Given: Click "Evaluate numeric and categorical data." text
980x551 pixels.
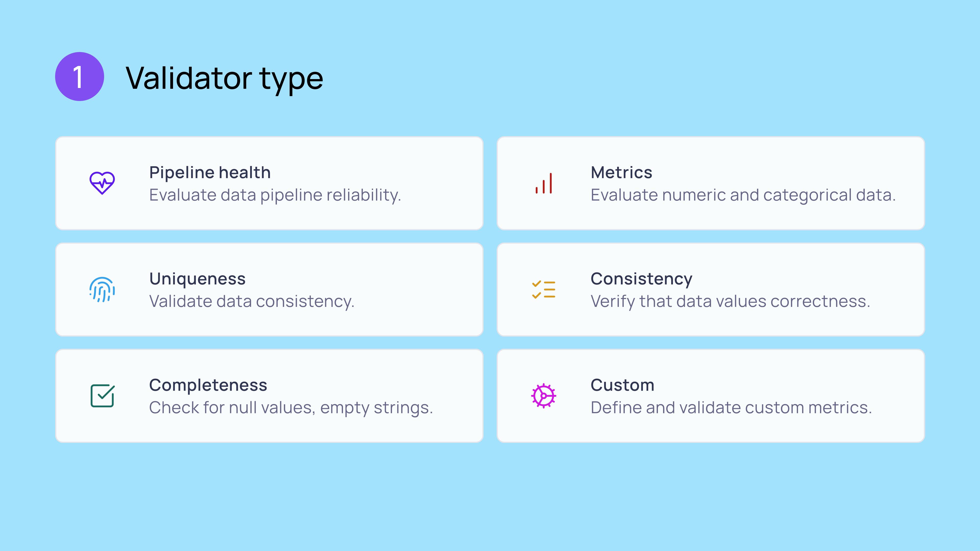Looking at the screenshot, I should coord(743,195).
